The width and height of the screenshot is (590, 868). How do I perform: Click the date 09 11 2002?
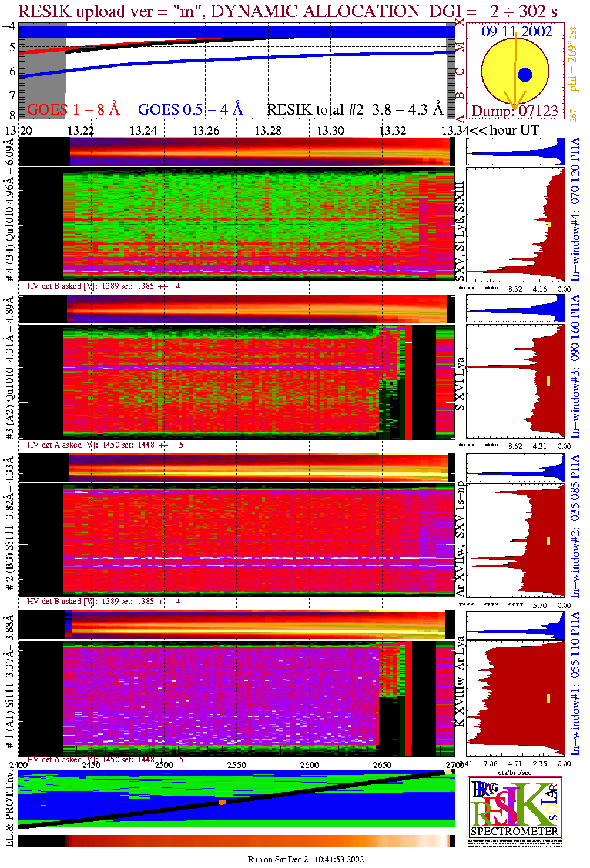(517, 32)
